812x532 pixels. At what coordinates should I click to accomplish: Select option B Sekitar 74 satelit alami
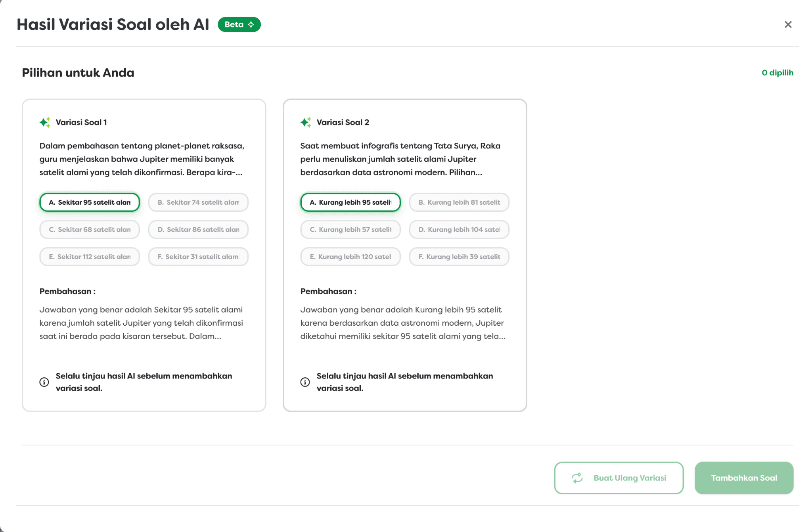click(198, 202)
